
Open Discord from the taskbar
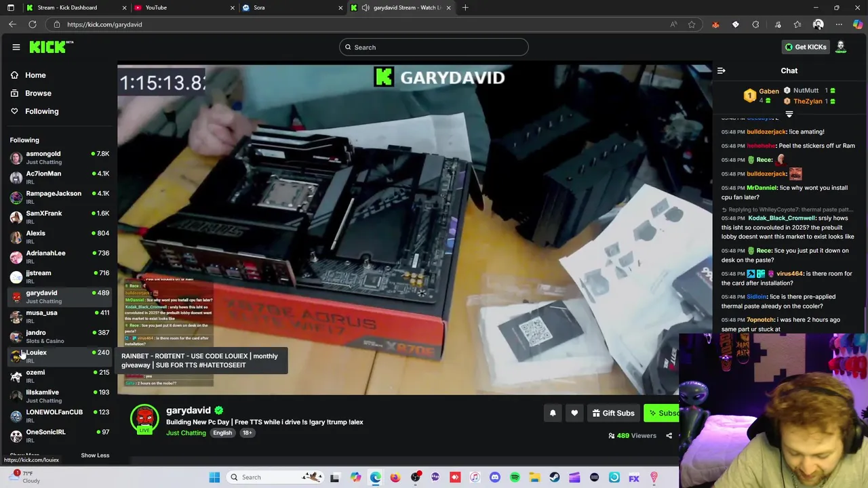pyautogui.click(x=494, y=477)
